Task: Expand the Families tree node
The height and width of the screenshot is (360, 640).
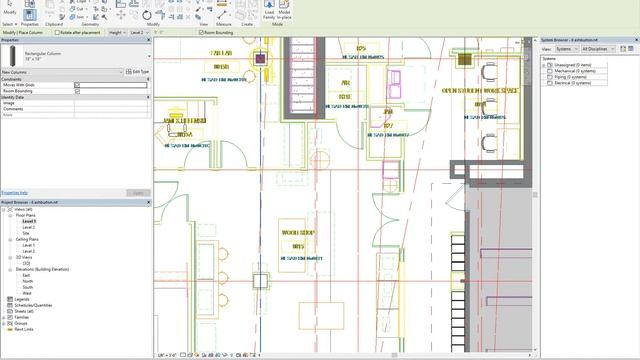Action: pyautogui.click(x=4, y=317)
